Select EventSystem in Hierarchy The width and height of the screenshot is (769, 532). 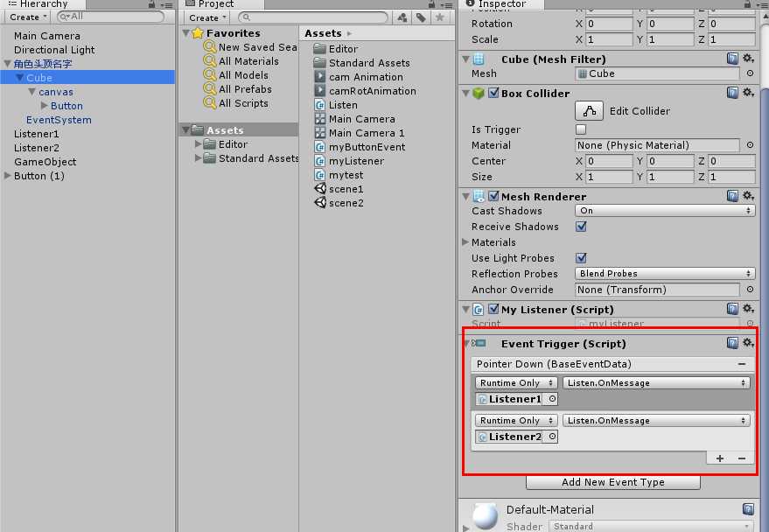[x=59, y=120]
